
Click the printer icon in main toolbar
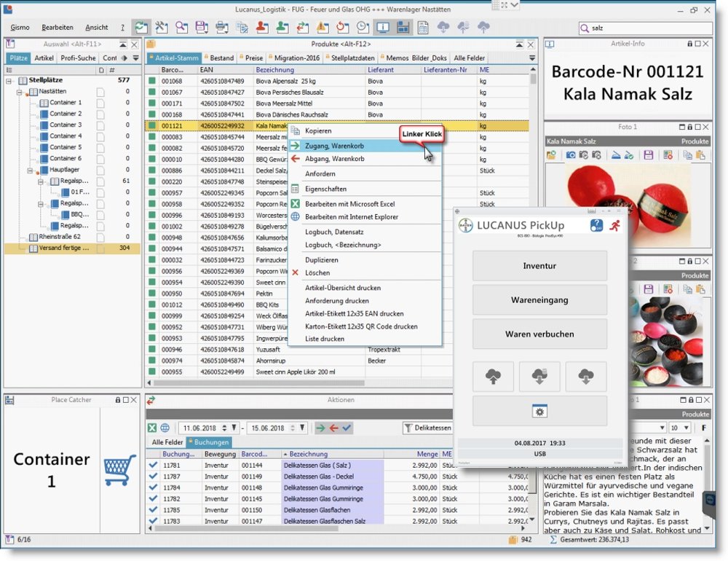[x=221, y=27]
